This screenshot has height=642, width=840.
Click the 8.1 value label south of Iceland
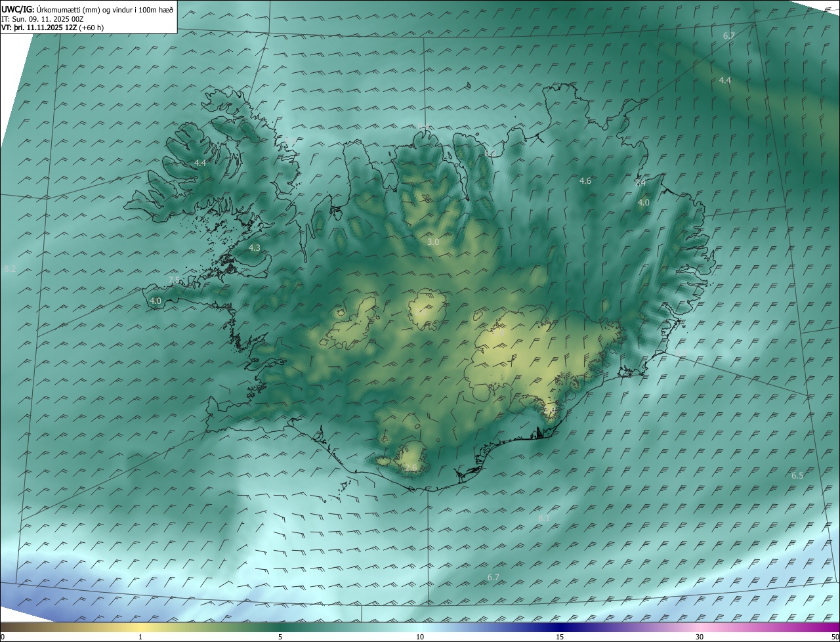tap(544, 519)
